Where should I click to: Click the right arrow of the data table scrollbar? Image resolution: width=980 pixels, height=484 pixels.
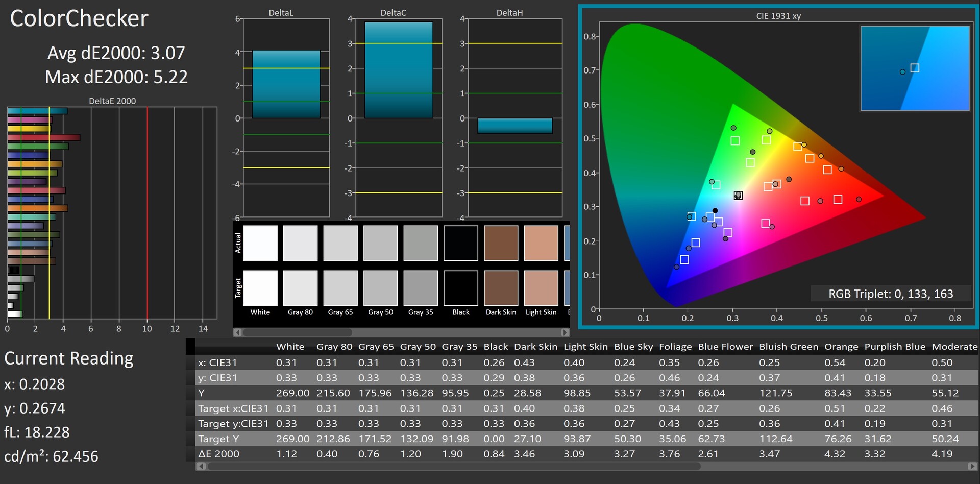(972, 466)
